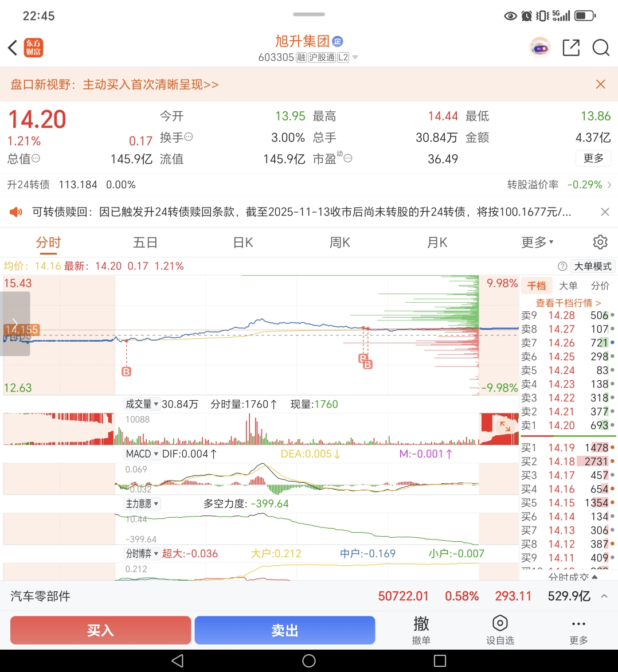Select the 卖7 14.26 order row
Viewport: 618px width, 672px height.
click(x=568, y=343)
